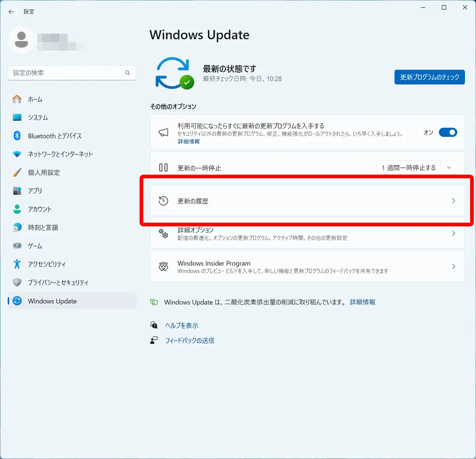Select 個人用設定 label in sidebar

pyautogui.click(x=44, y=172)
